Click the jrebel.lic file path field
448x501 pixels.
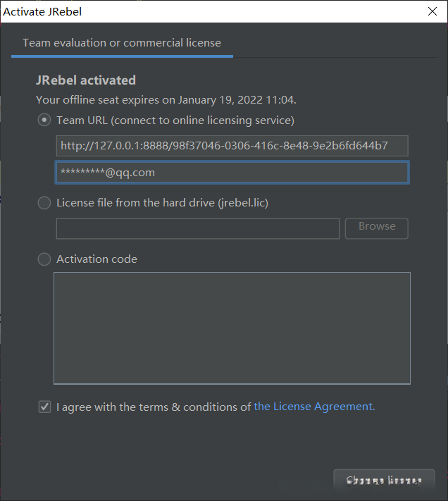tap(198, 228)
